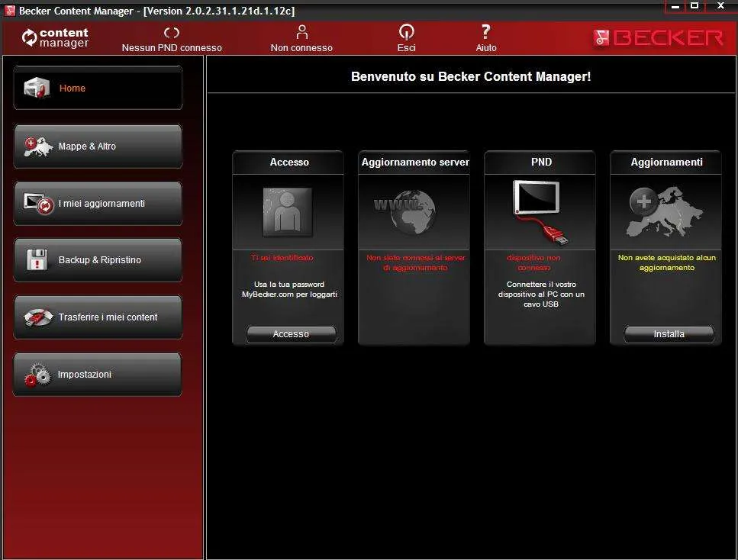Click the Aggiornamenti panel header
The image size is (738, 560).
point(666,163)
